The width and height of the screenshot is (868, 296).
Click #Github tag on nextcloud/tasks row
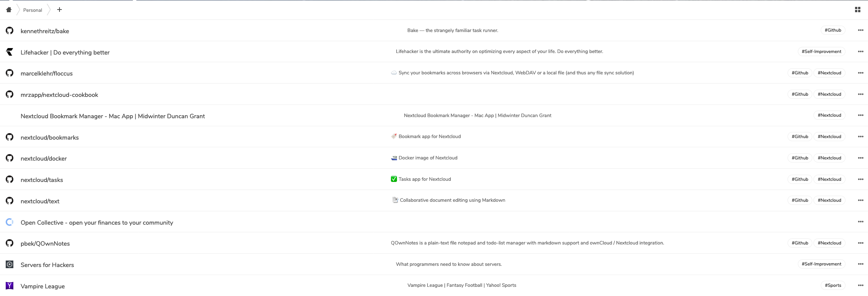[800, 179]
